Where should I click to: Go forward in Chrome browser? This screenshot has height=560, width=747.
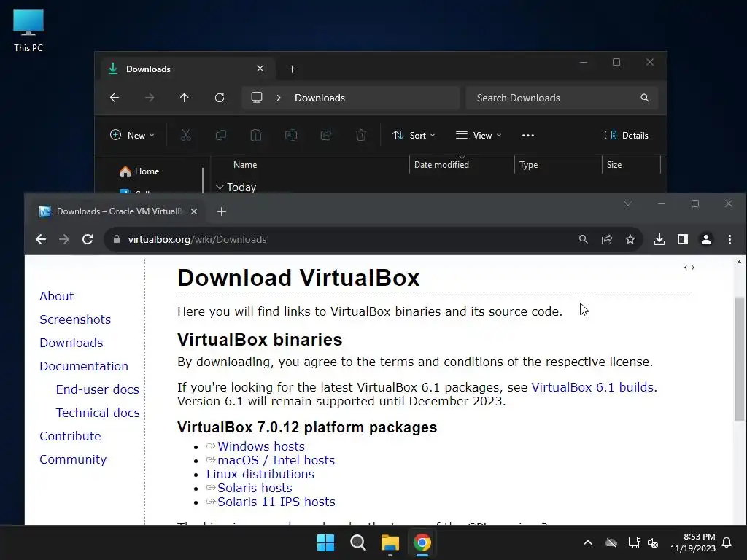pyautogui.click(x=64, y=239)
